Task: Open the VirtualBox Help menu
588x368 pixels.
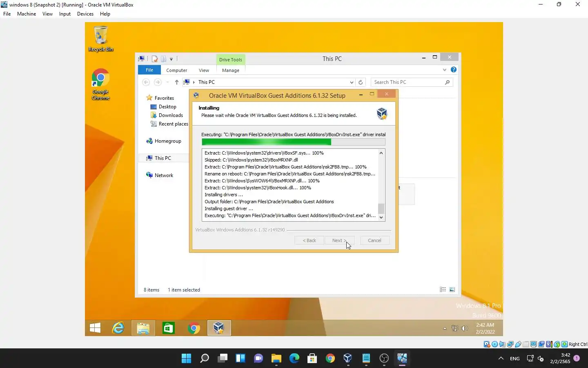Action: pos(105,14)
